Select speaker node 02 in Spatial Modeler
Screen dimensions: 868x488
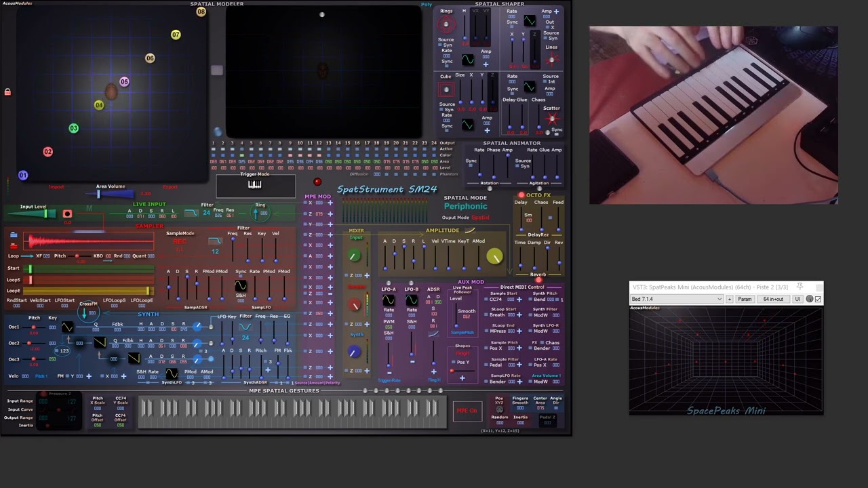pyautogui.click(x=47, y=152)
